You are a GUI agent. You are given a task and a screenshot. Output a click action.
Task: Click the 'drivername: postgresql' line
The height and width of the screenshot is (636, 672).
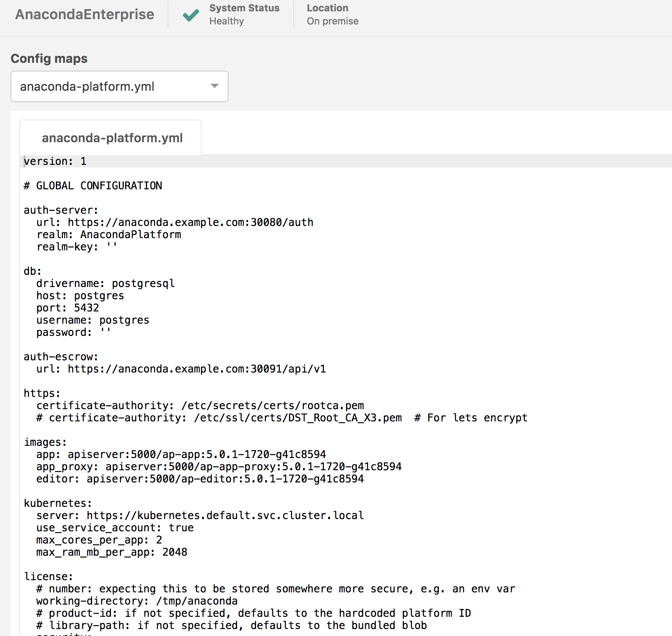click(x=106, y=284)
